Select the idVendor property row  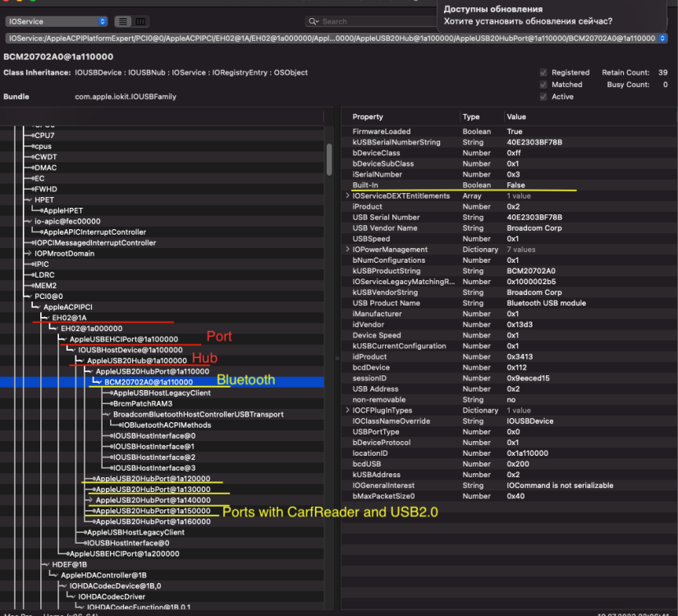[x=510, y=324]
